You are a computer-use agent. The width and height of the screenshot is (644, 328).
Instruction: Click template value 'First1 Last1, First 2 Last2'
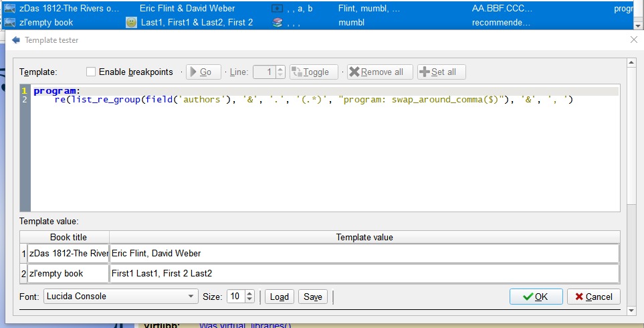364,273
